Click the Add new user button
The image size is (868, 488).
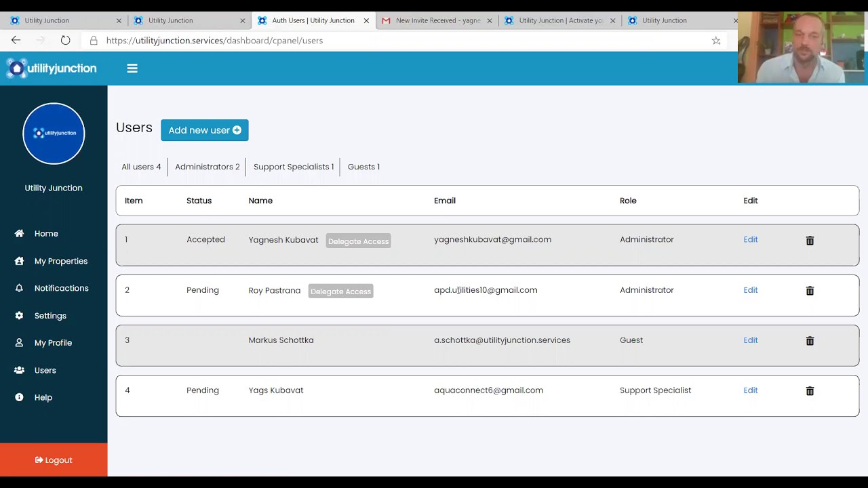(205, 130)
